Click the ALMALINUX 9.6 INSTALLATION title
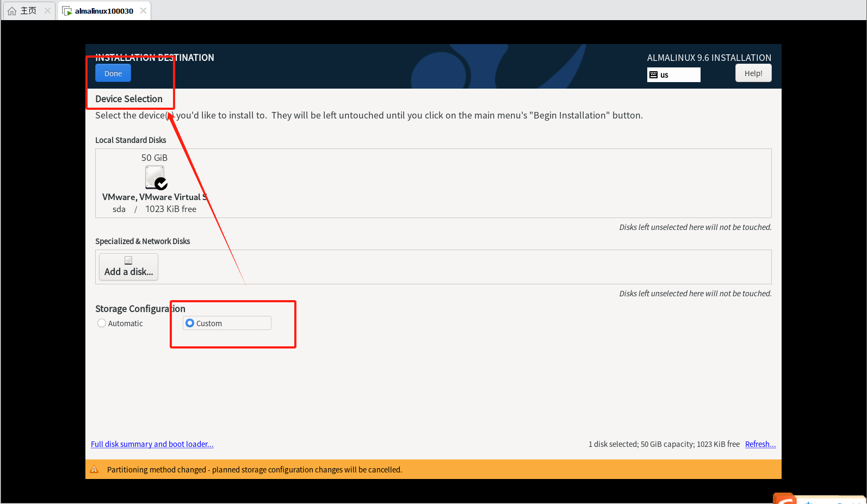 tap(709, 58)
